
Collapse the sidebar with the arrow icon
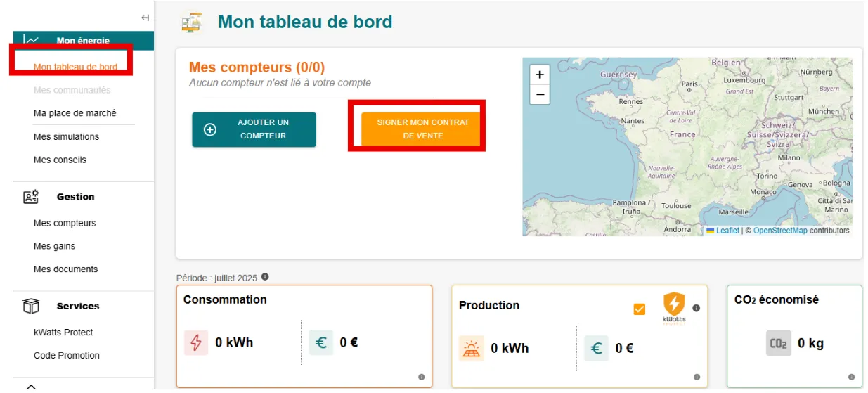[x=145, y=18]
